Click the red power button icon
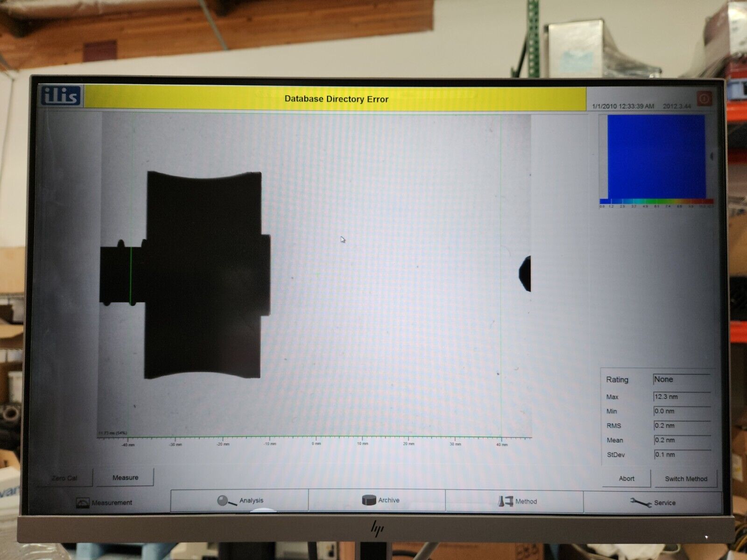The image size is (747, 560). tap(704, 98)
